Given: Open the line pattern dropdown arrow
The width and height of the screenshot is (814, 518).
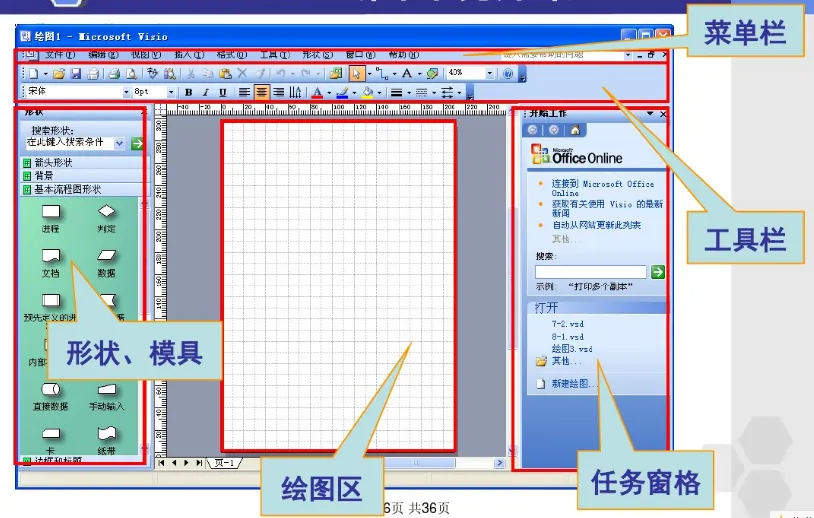Looking at the screenshot, I should tap(434, 93).
